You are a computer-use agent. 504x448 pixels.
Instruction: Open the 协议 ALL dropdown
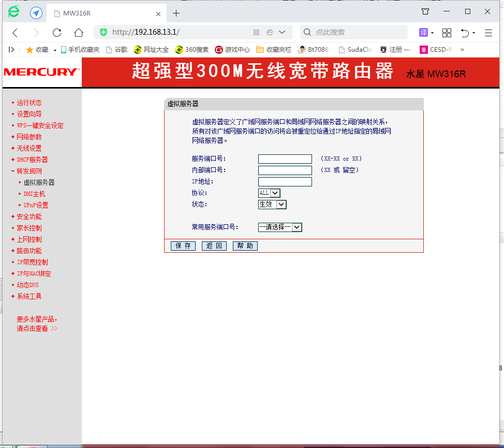pyautogui.click(x=269, y=193)
